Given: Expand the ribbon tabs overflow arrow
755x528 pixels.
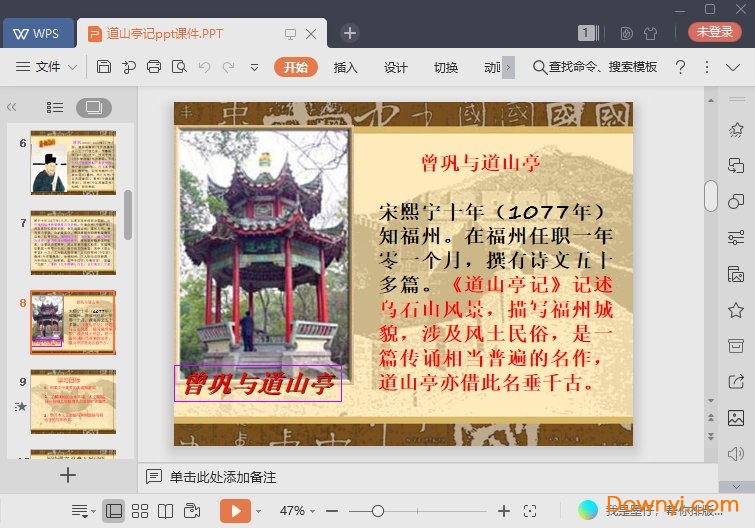Looking at the screenshot, I should pos(508,67).
